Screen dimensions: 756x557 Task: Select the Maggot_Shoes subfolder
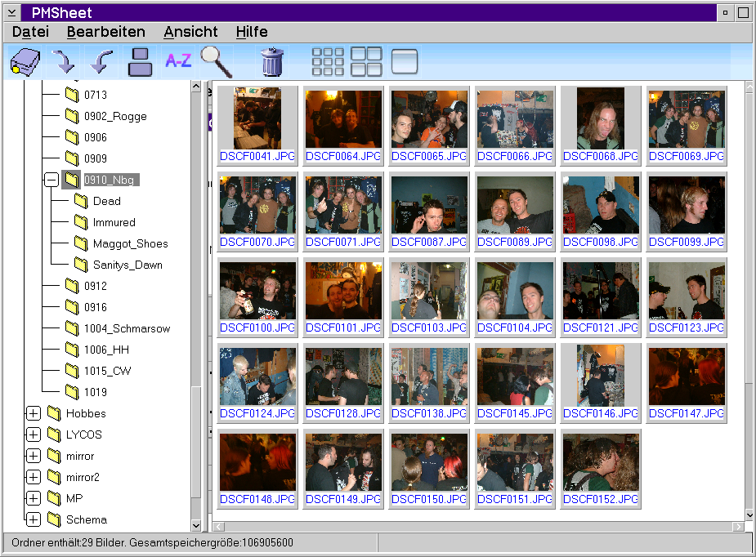coord(130,243)
